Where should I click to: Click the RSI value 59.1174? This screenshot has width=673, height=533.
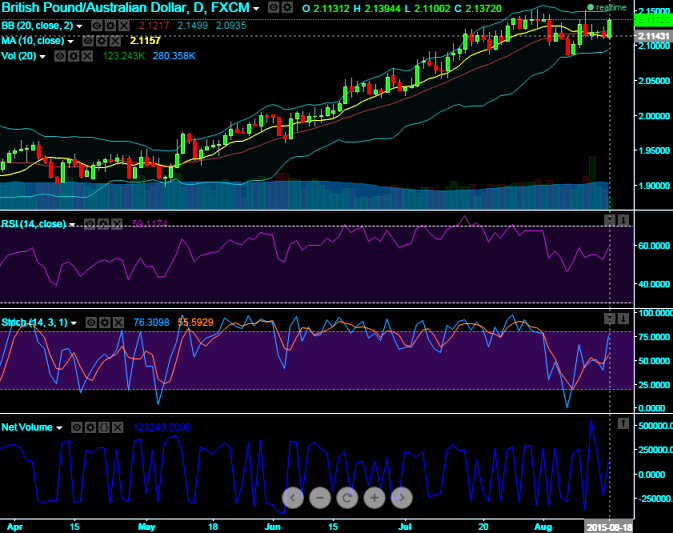pyautogui.click(x=150, y=224)
